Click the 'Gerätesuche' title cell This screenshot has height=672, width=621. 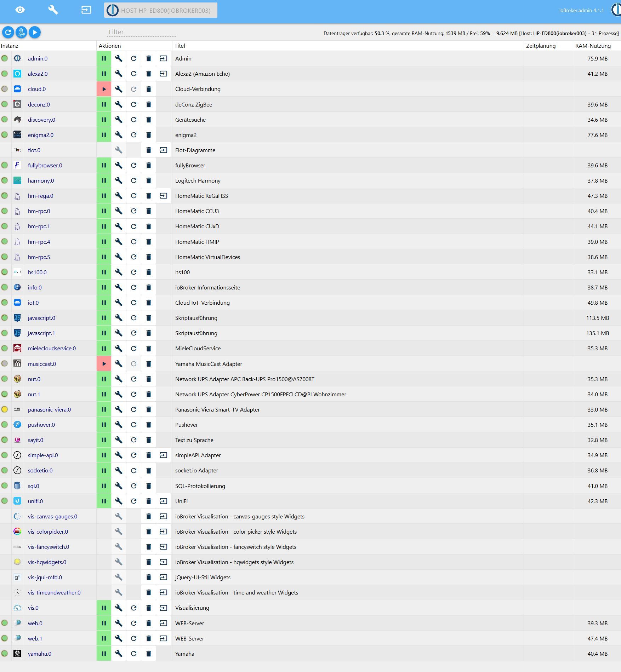pos(190,120)
